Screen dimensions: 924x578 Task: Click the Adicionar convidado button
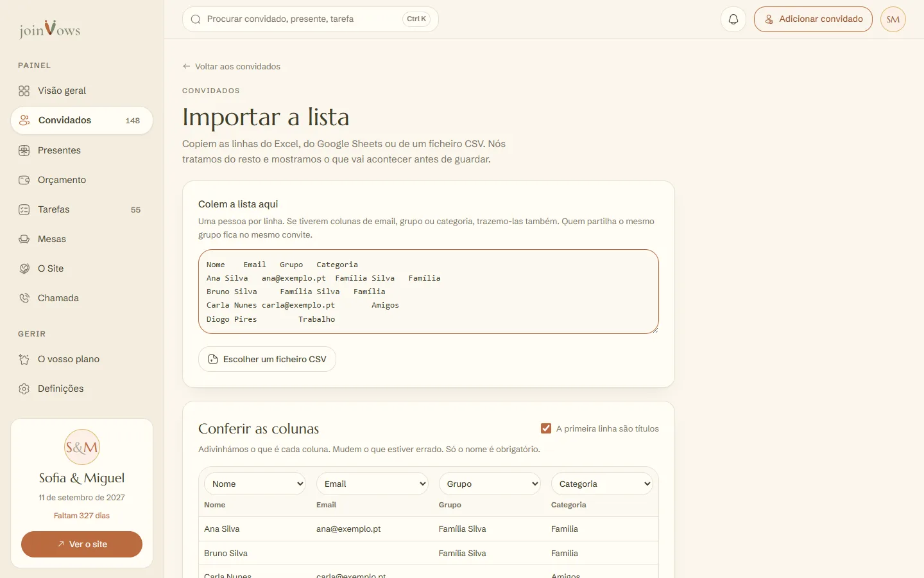tap(813, 19)
